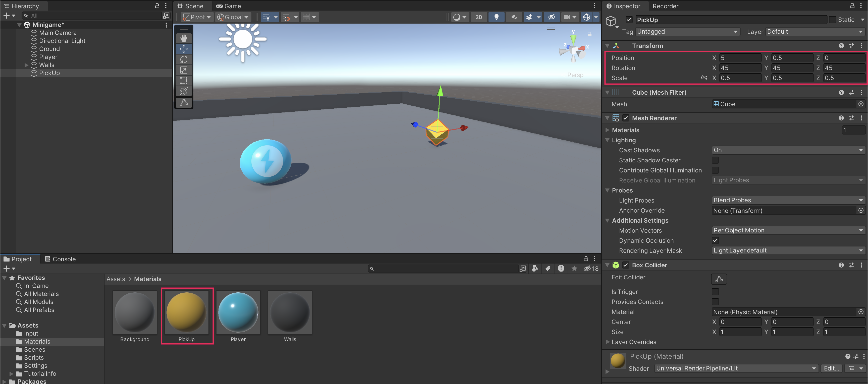Viewport: 868px width, 384px height.
Task: Toggle scene lighting with the lightbulb icon
Action: click(x=496, y=17)
